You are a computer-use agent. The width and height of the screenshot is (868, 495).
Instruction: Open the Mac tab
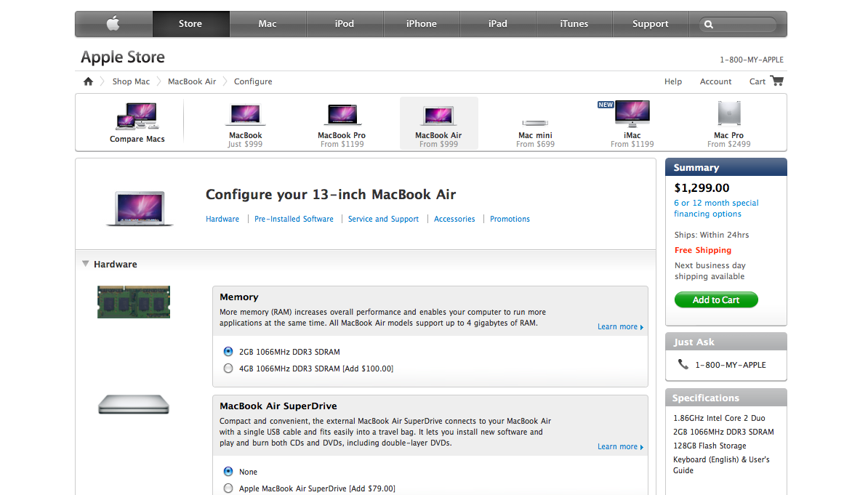tap(268, 24)
